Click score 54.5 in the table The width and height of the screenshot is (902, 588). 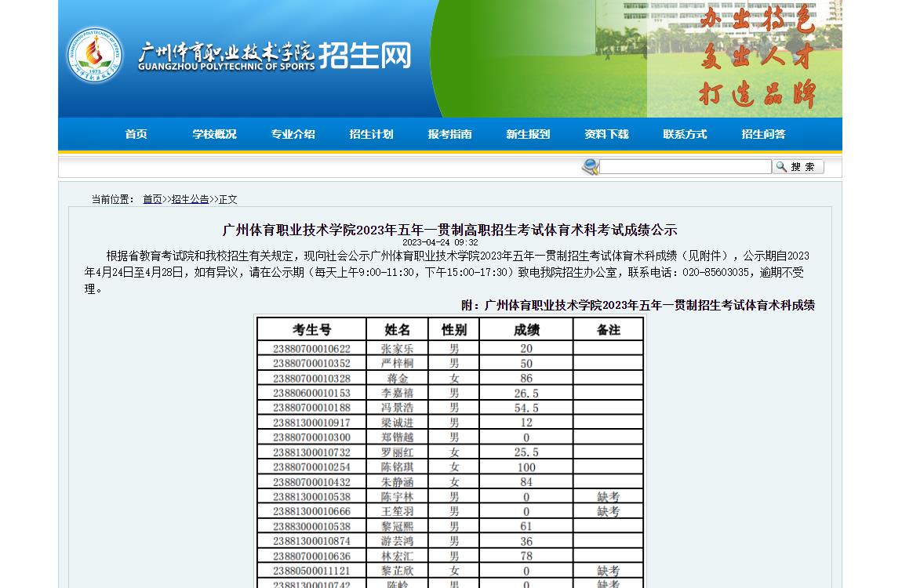[x=526, y=408]
